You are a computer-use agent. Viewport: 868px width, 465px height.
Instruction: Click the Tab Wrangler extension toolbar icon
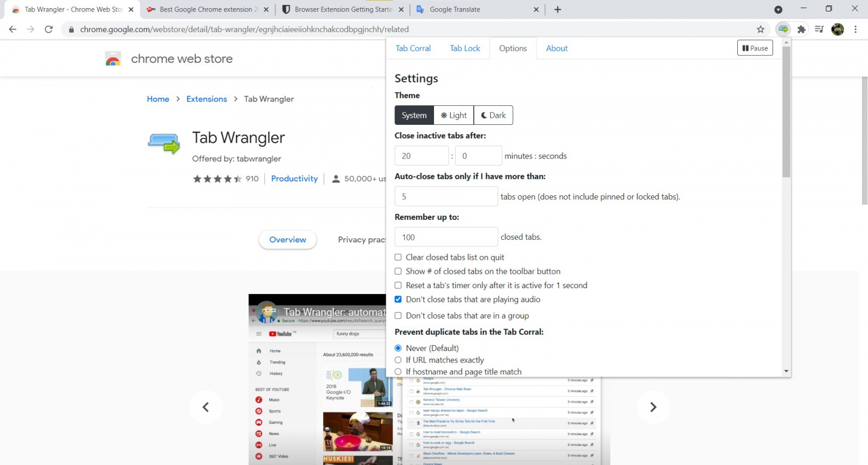(783, 29)
